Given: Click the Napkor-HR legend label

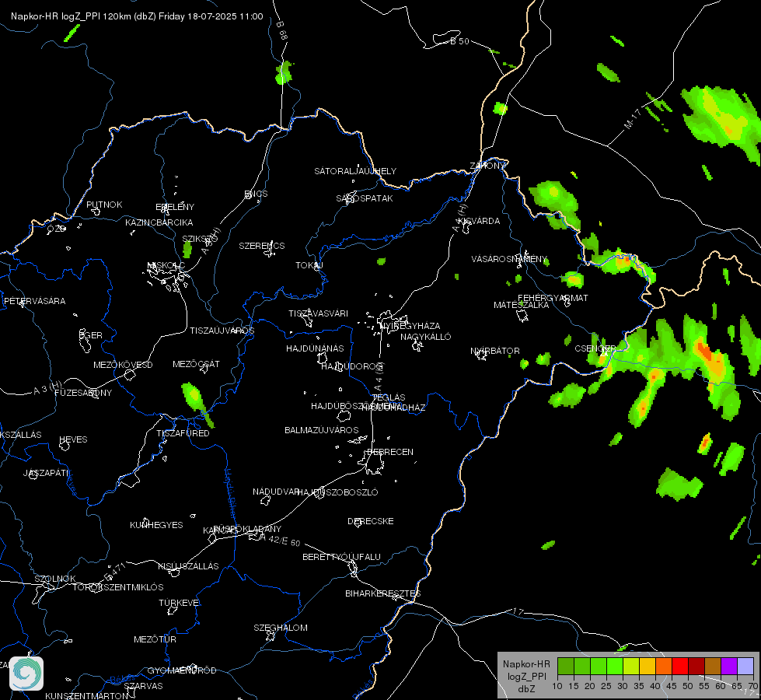Looking at the screenshot, I should 526,664.
